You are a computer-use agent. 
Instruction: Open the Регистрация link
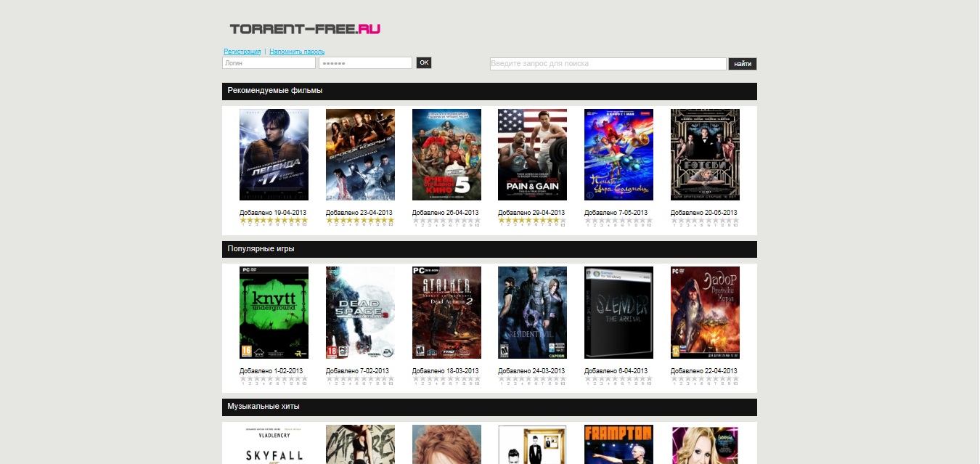pos(242,52)
